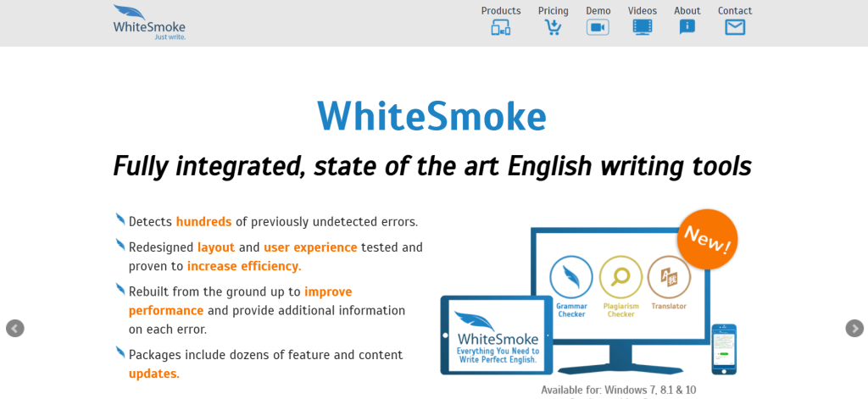Click the orange 'increase efficiency.' text
868x399 pixels.
pos(244,266)
